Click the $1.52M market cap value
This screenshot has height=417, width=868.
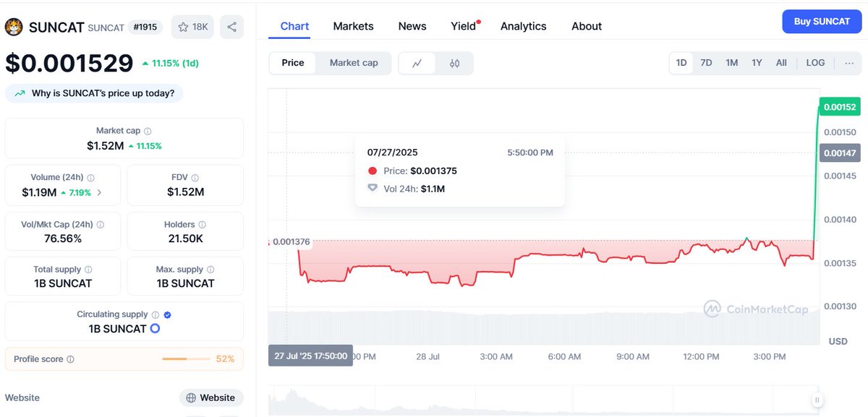106,146
